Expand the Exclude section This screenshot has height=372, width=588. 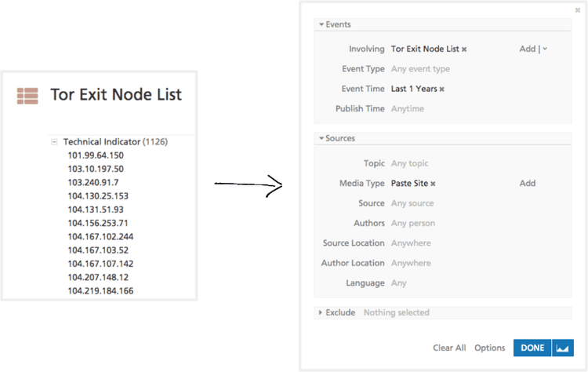pyautogui.click(x=321, y=313)
